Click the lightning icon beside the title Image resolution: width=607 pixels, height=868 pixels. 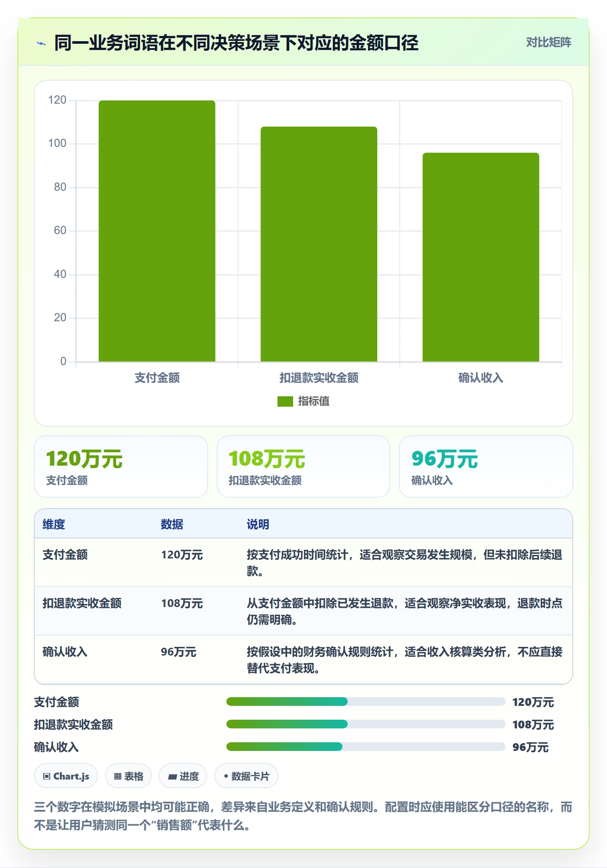click(41, 43)
